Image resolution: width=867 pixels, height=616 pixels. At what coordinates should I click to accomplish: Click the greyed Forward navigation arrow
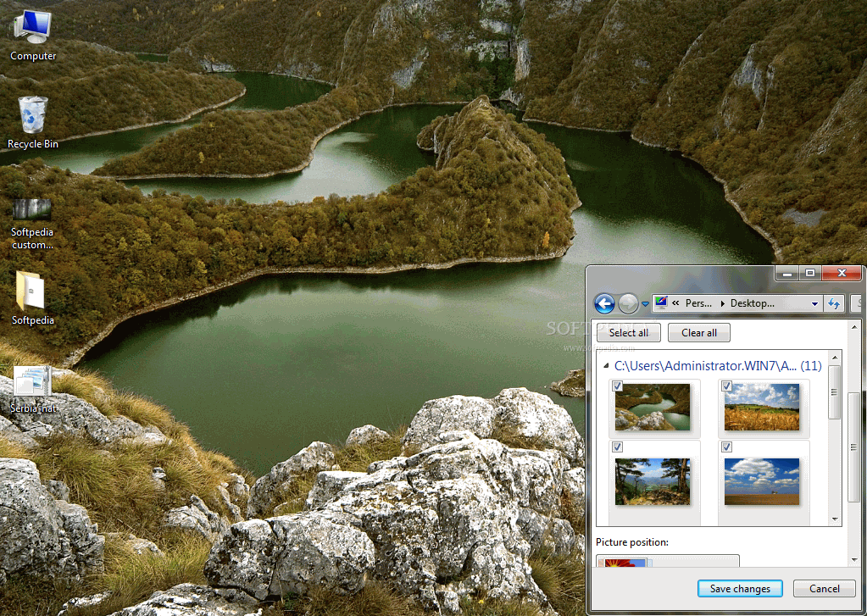pyautogui.click(x=628, y=303)
